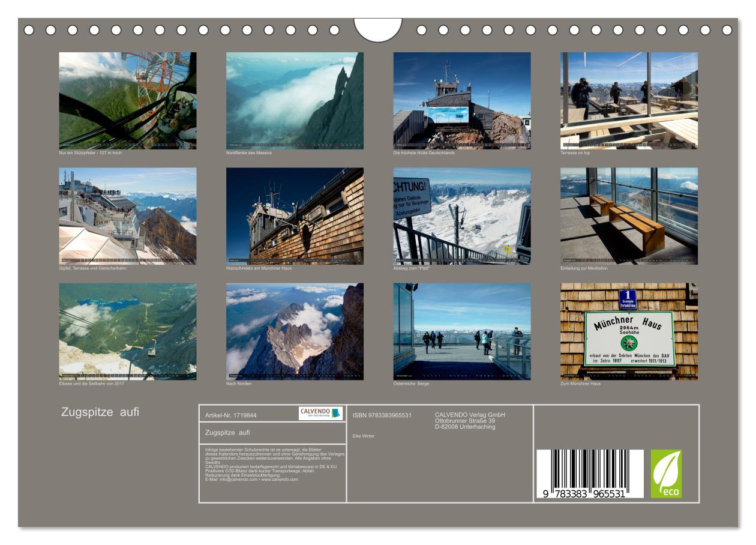Click the author name Eike Winter

click(364, 436)
